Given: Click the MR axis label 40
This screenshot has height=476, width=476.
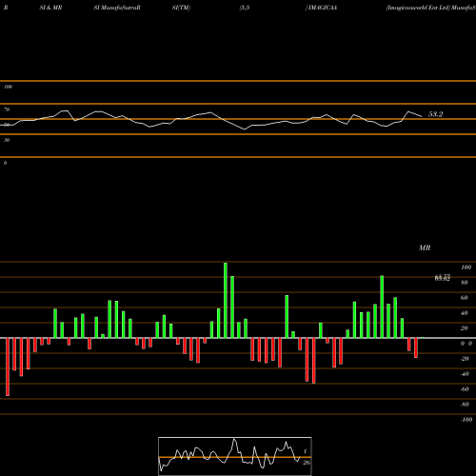Looking at the screenshot, I should (x=465, y=313).
